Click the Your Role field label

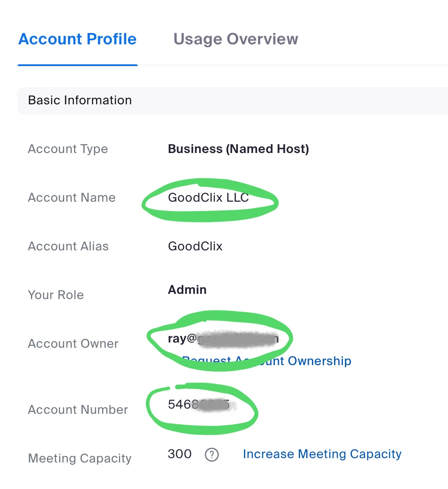(56, 295)
